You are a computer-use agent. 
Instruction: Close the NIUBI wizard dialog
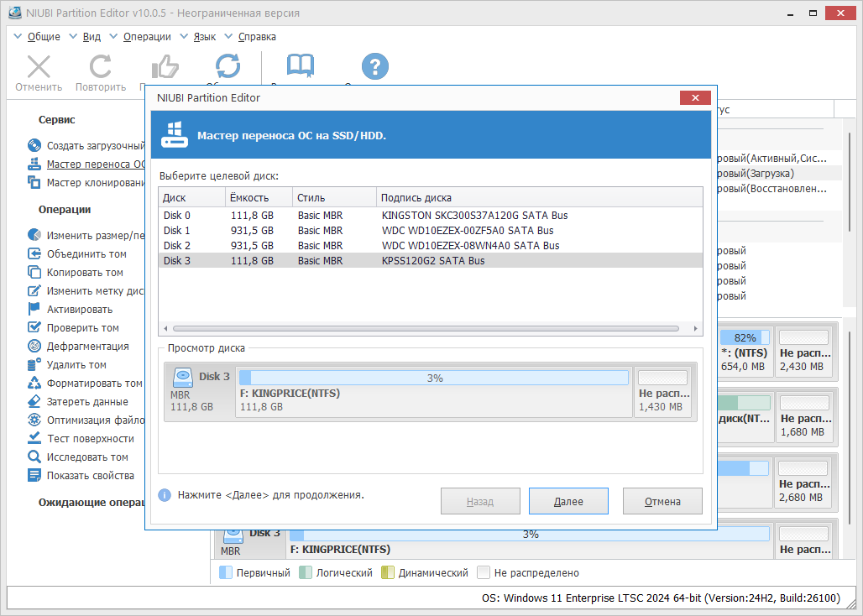point(695,97)
